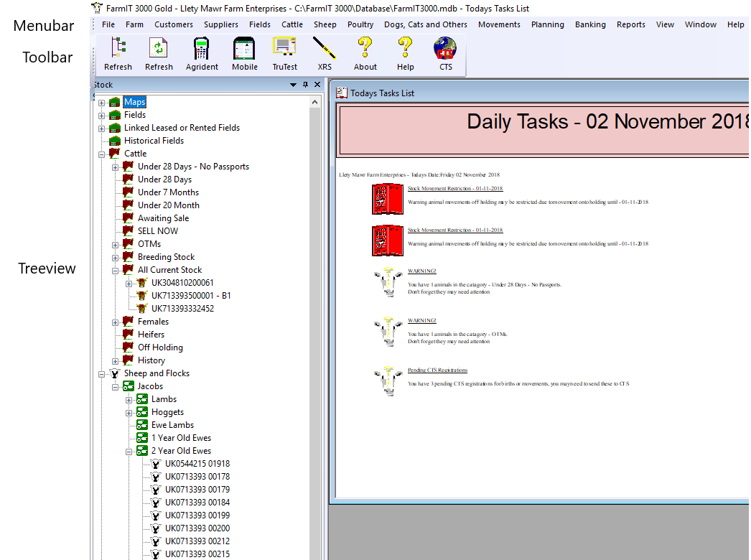Launch the Mobile device tool
Viewport: 751px width, 560px height.
tap(244, 54)
